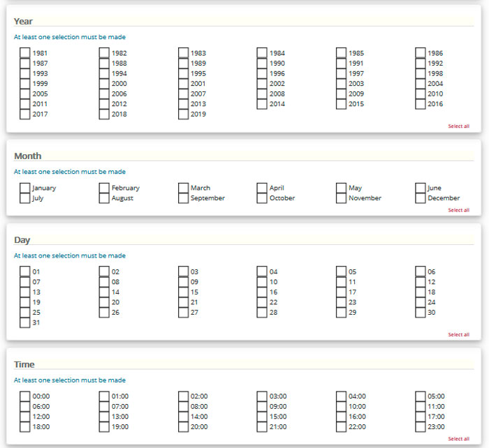
Task: Enable the November checkbox
Action: tap(341, 198)
